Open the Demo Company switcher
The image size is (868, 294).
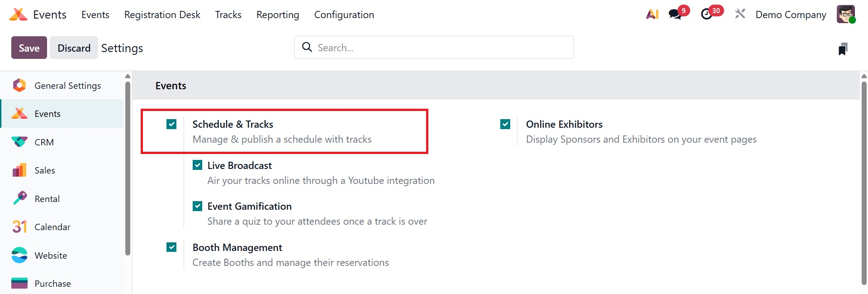(791, 14)
